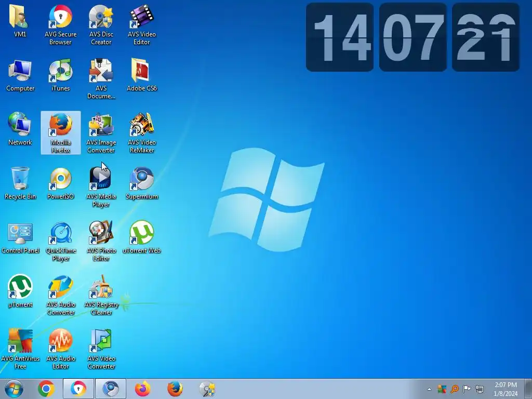The image size is (532, 399).
Task: Select the AVS Video ReMaker desktop shortcut
Action: click(142, 132)
